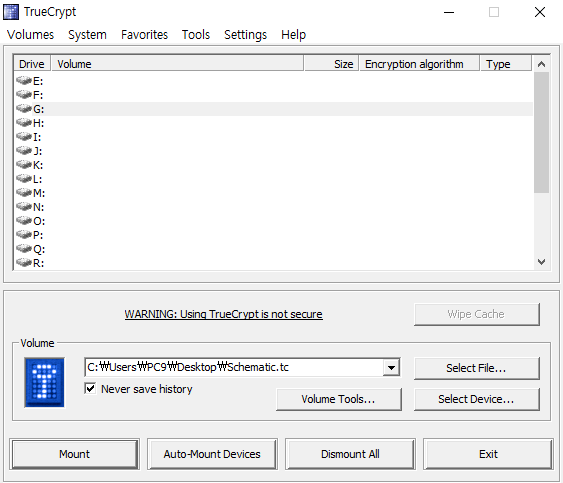Image resolution: width=563 pixels, height=483 pixels.
Task: Uncheck Never save history checkbox
Action: click(x=90, y=389)
